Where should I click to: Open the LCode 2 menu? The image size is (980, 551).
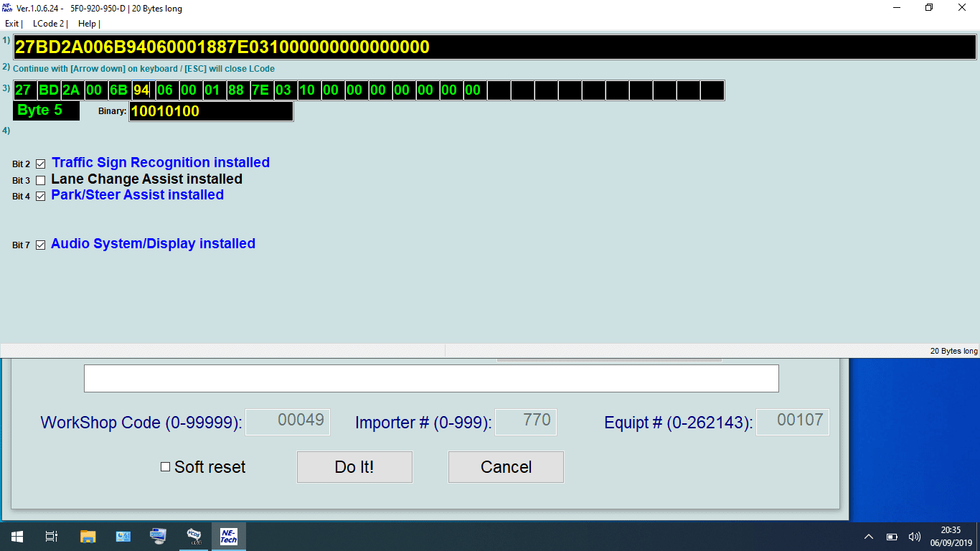click(49, 24)
